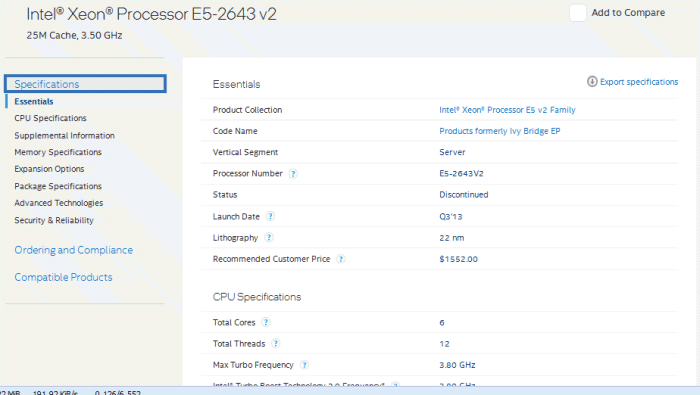
Task: Select the Total Cores value 6
Action: click(442, 322)
